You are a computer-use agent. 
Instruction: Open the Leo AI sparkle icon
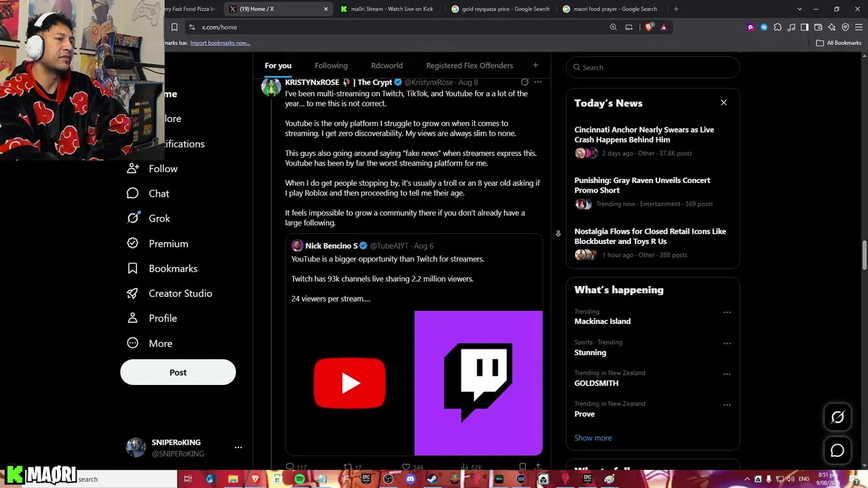coord(831,27)
